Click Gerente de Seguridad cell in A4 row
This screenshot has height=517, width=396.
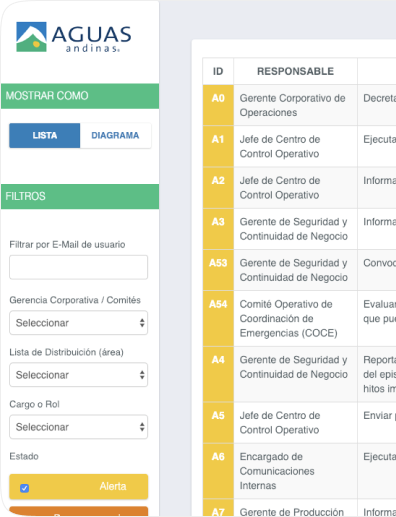(x=295, y=374)
